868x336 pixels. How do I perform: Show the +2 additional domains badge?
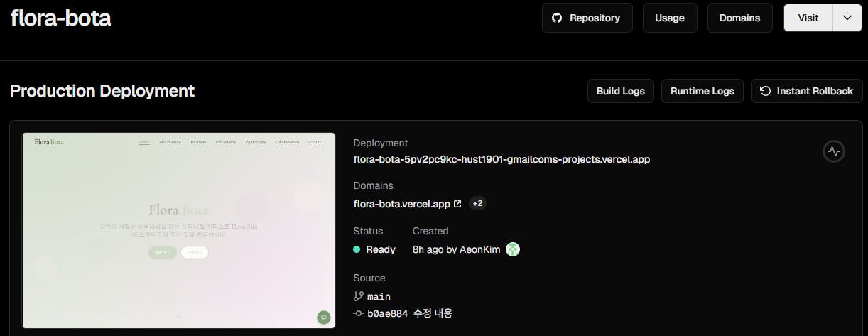point(477,204)
